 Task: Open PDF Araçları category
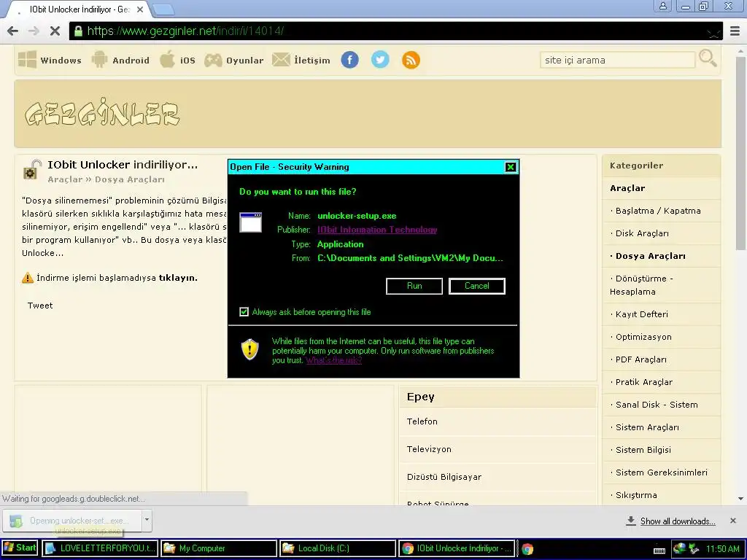(x=640, y=359)
